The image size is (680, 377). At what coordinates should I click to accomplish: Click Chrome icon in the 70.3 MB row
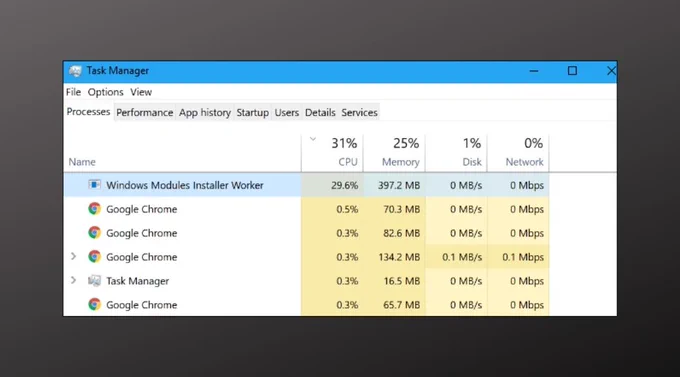(x=94, y=209)
